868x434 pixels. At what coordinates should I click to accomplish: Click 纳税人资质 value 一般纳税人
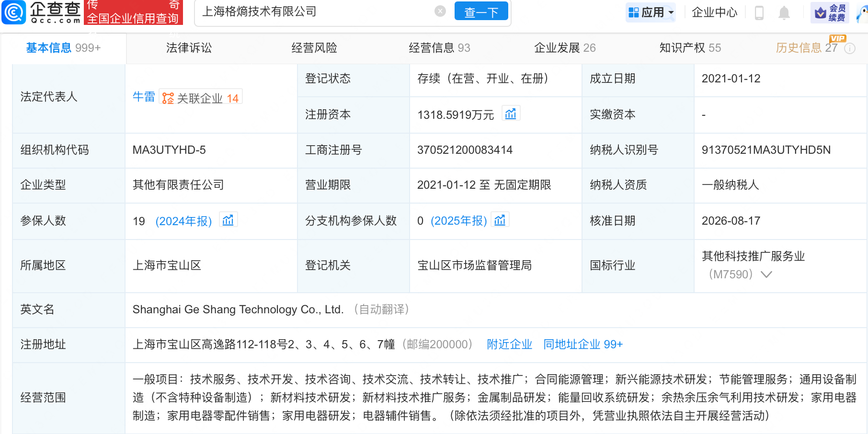tap(730, 185)
